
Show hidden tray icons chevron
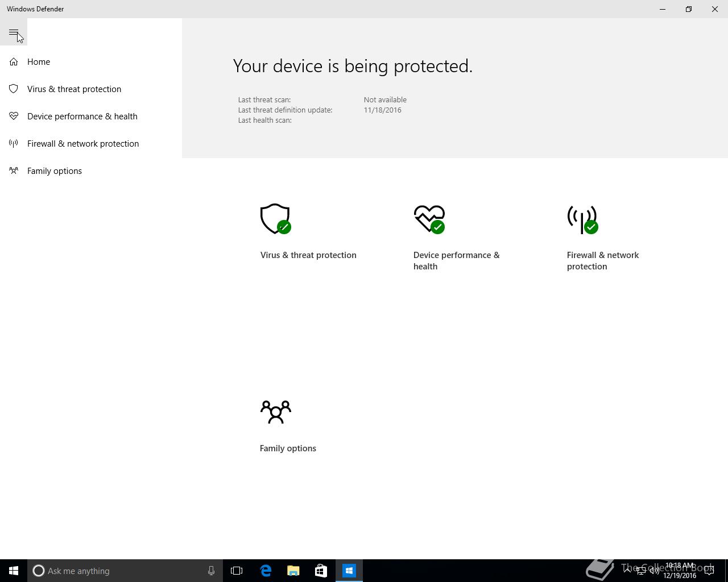[x=627, y=571]
